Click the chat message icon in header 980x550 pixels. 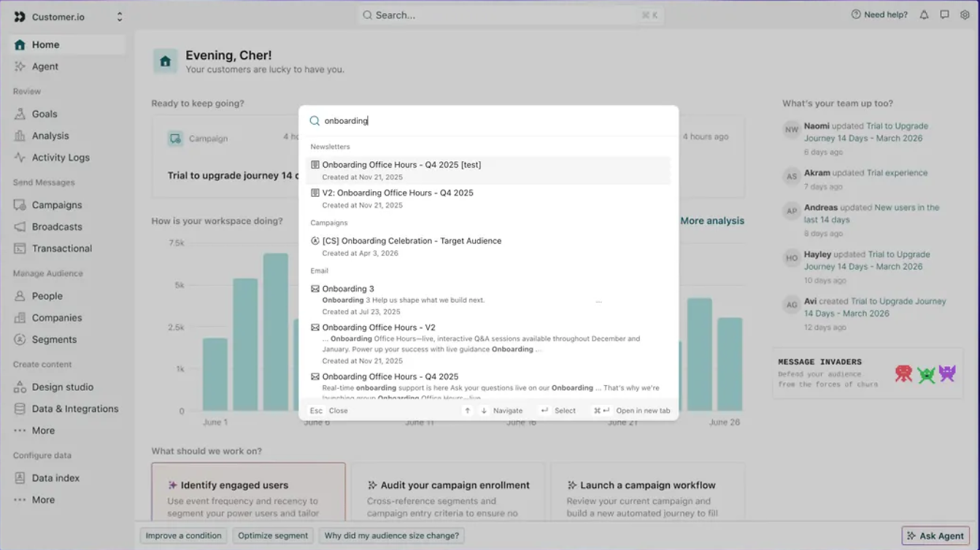944,15
